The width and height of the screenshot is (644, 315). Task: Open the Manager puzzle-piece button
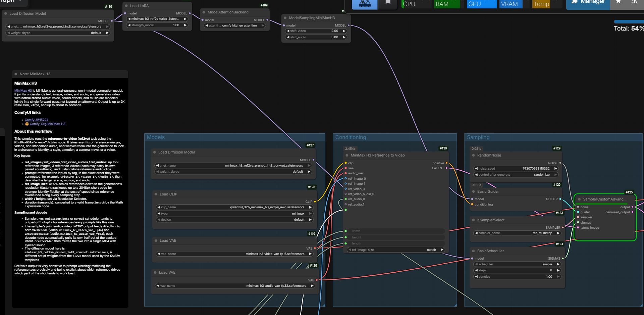[x=588, y=3]
